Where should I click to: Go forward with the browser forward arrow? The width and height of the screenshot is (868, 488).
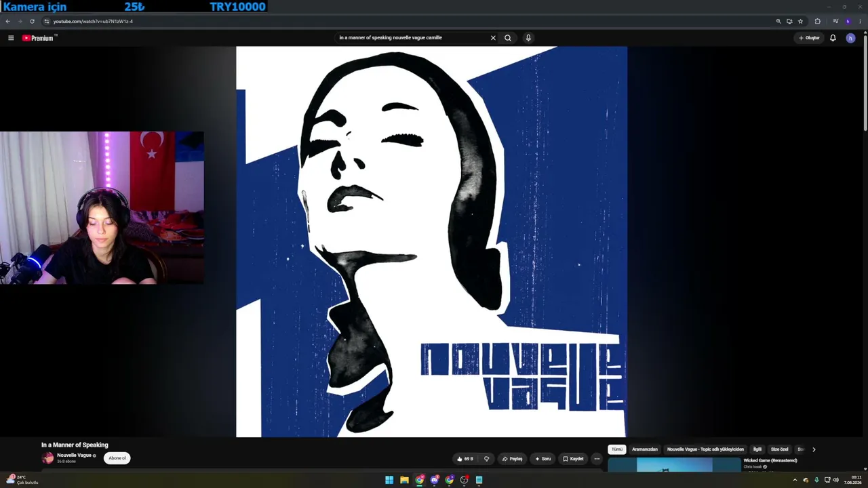click(20, 21)
